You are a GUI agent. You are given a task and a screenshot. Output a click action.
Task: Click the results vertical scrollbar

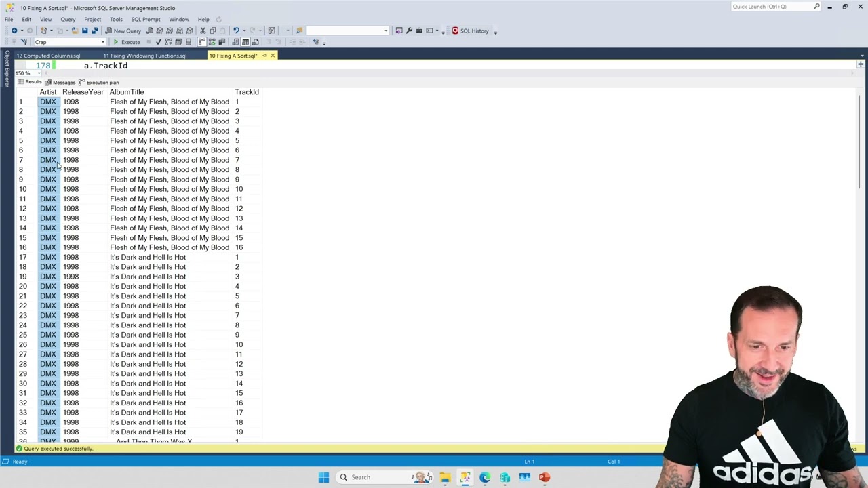[x=861, y=142]
